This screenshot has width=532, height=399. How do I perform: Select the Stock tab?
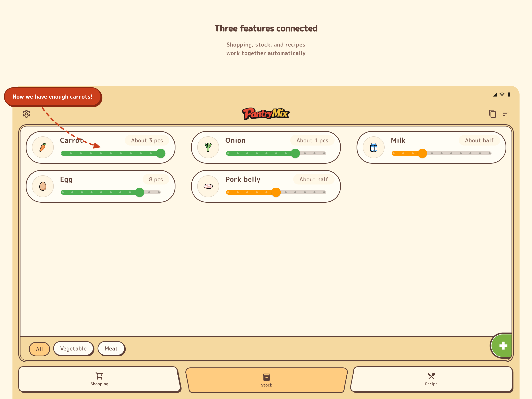(x=266, y=380)
